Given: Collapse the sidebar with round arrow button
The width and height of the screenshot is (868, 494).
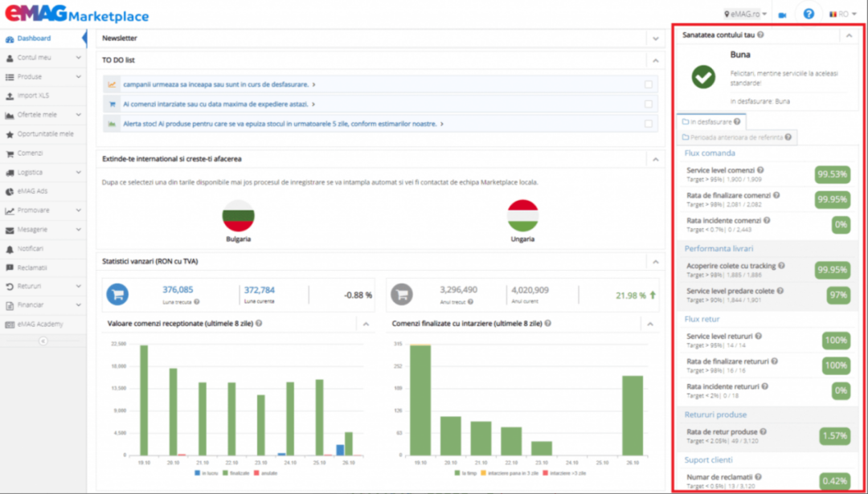Looking at the screenshot, I should 43,341.
